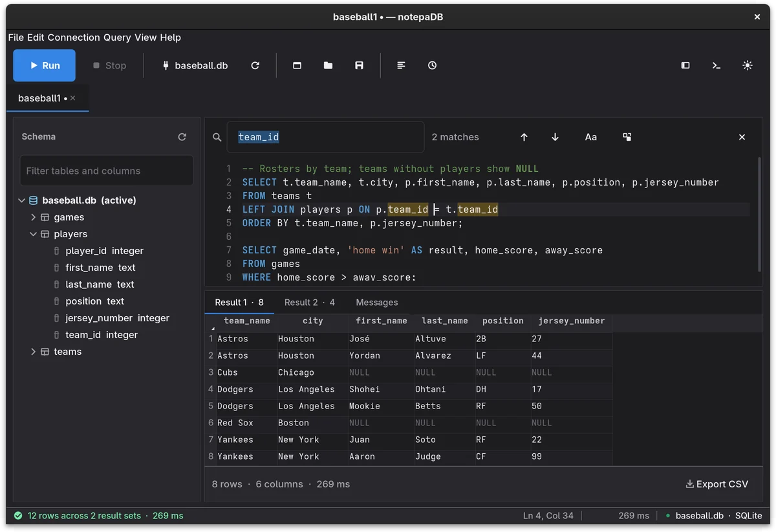Click the Filter tables and columns field
Screen dimensions: 776x532
107,171
